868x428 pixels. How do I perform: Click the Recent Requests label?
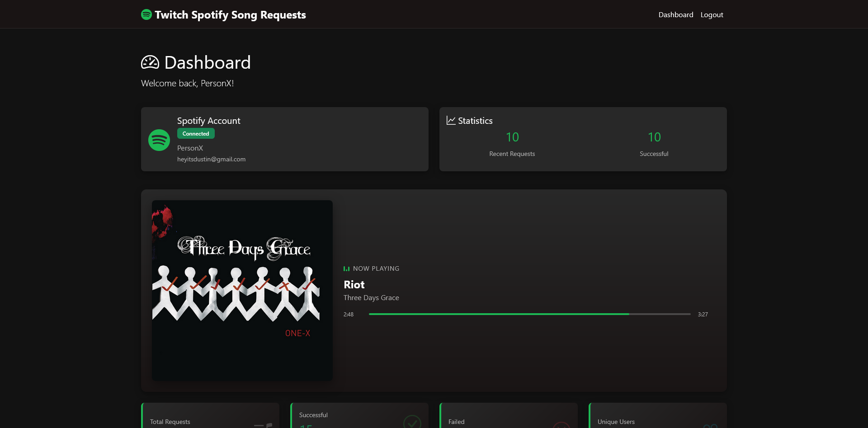tap(512, 154)
